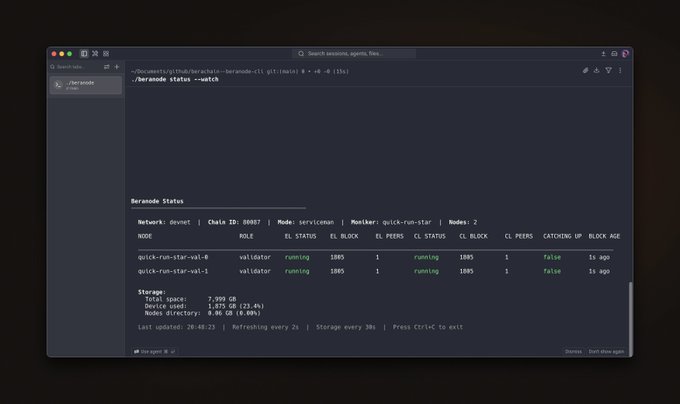The image size is (680, 404).
Task: Click the CL STATUS column header
Action: point(429,236)
